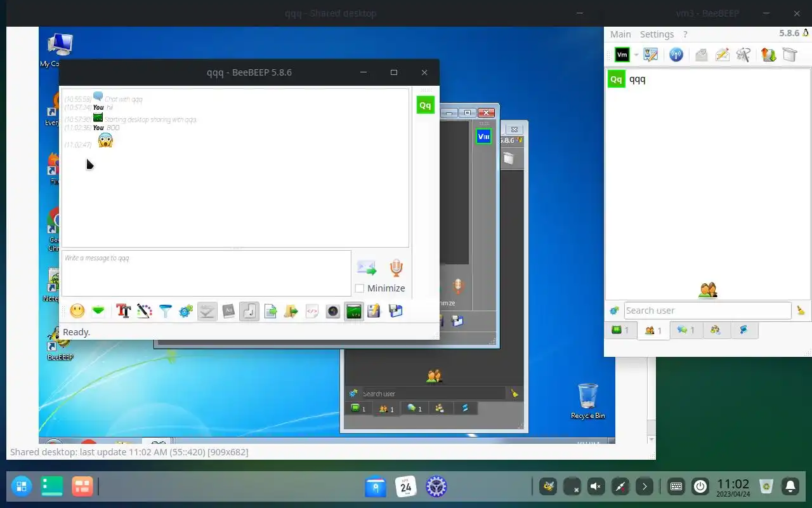Click the create group chat icon

tap(743, 55)
